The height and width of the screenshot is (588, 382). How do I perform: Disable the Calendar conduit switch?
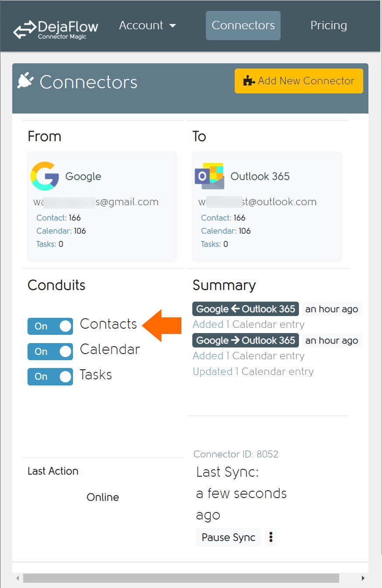(x=50, y=351)
